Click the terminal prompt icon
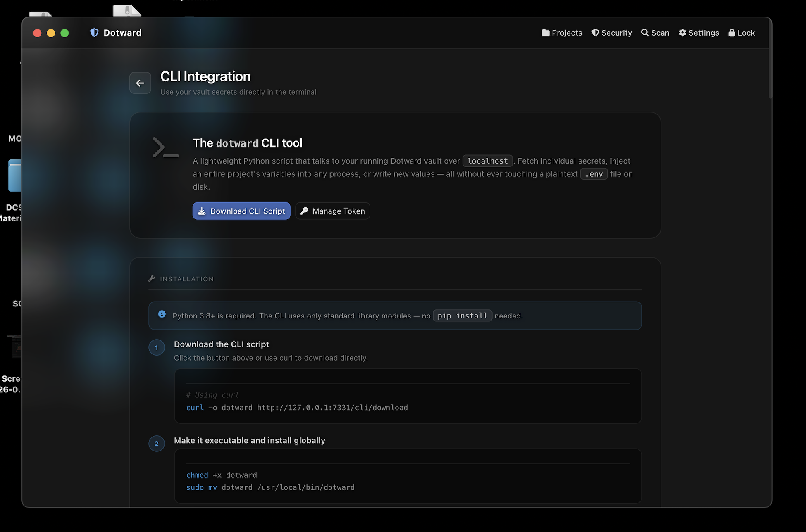806x532 pixels. 165,147
